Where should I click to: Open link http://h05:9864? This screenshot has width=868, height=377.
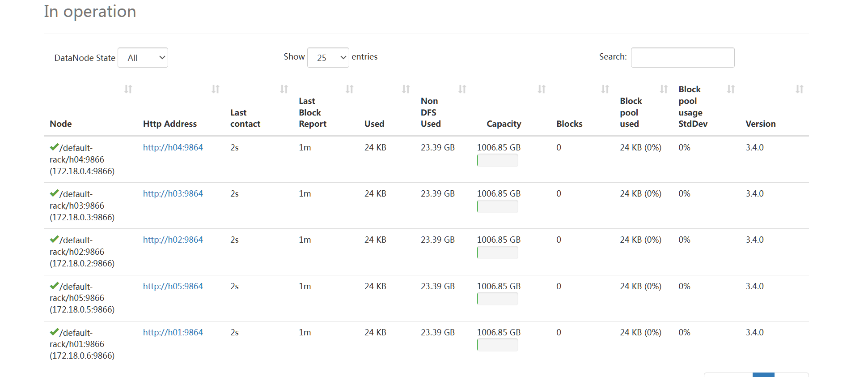(x=173, y=286)
